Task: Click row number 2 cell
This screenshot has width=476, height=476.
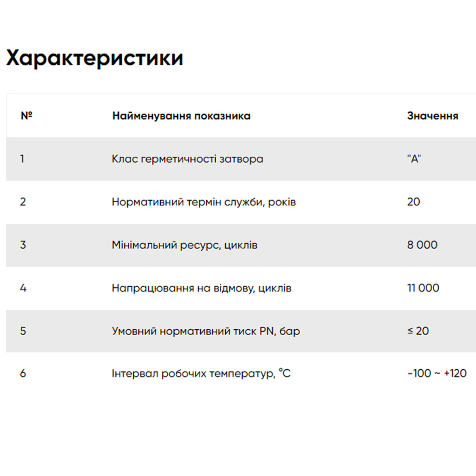Action: [23, 202]
